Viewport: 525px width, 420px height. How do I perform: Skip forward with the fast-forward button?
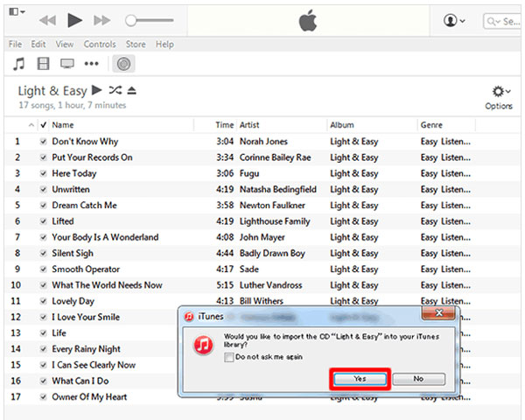(101, 20)
